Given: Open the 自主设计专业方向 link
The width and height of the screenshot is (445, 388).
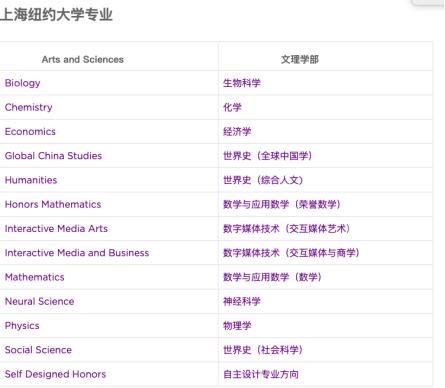Looking at the screenshot, I should click(x=261, y=374).
